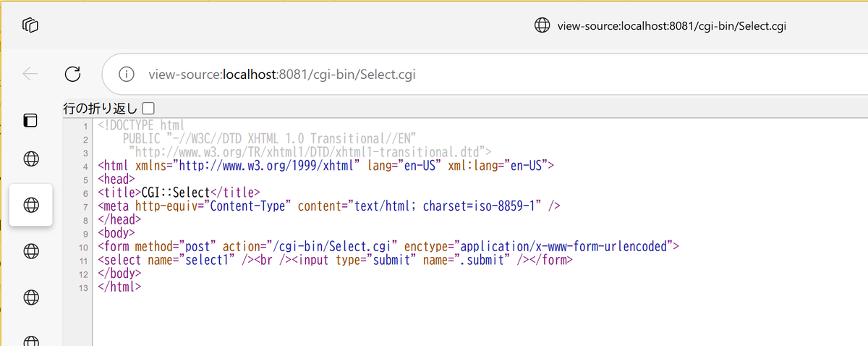The height and width of the screenshot is (346, 868).
Task: Click the closing </html> tag
Action: pos(119,287)
